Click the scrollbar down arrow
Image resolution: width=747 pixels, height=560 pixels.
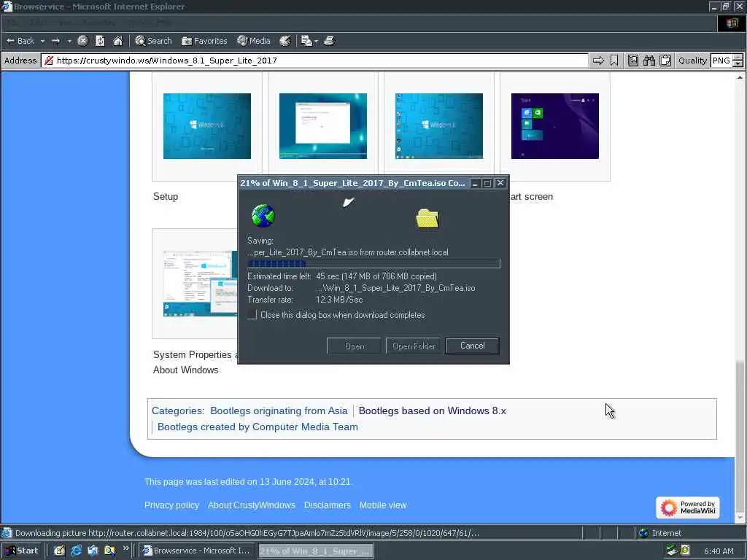point(740,518)
